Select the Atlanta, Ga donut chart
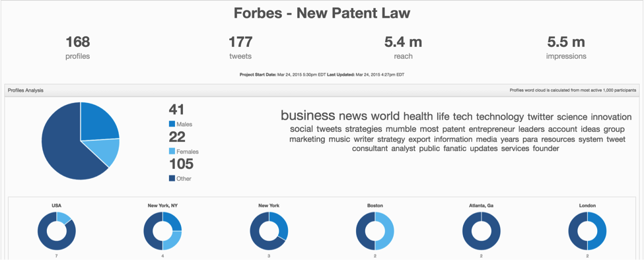This screenshot has height=260, width=644. click(482, 231)
